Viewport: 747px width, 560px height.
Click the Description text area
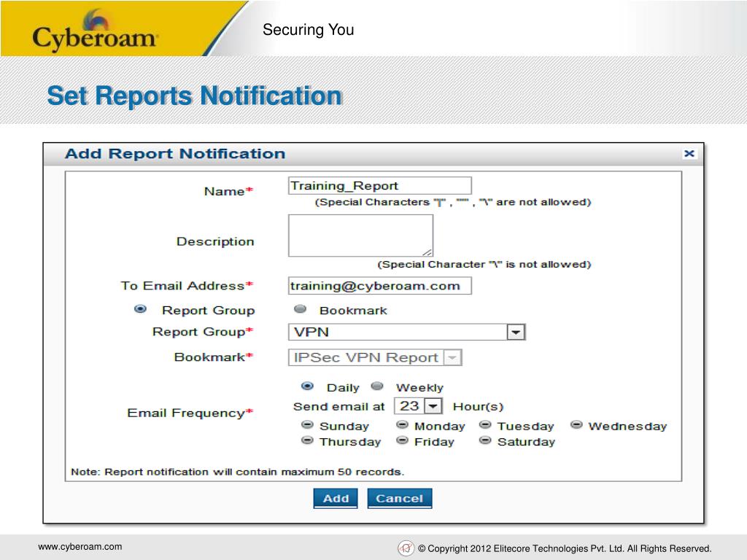click(x=360, y=236)
